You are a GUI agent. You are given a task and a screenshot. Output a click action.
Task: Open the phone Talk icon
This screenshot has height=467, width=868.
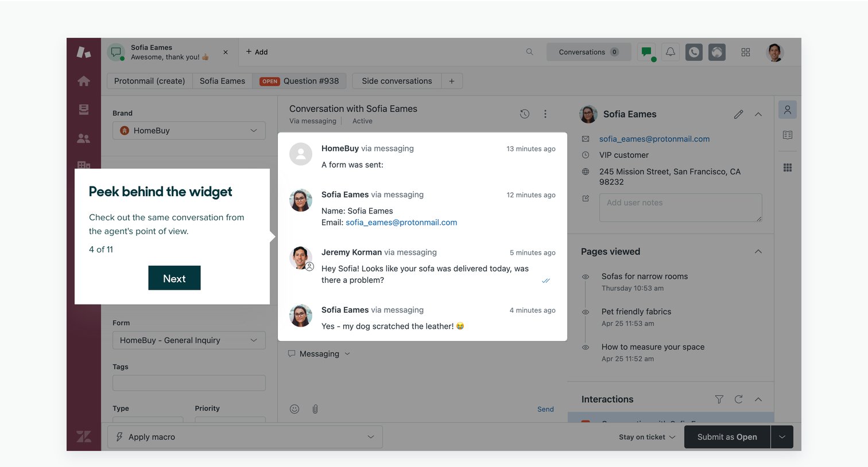pos(694,52)
